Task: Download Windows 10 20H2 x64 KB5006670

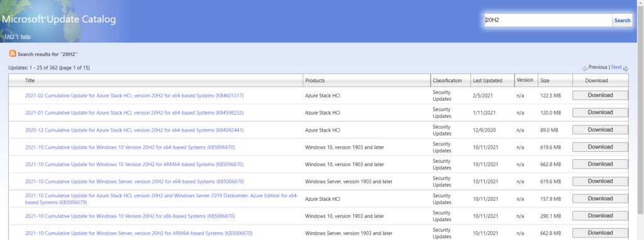Action: click(x=600, y=147)
